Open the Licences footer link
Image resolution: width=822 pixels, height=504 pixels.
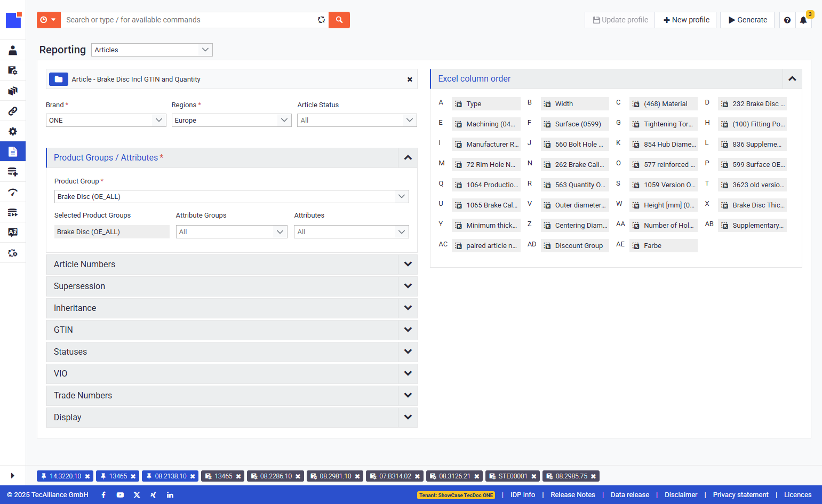[798, 495]
